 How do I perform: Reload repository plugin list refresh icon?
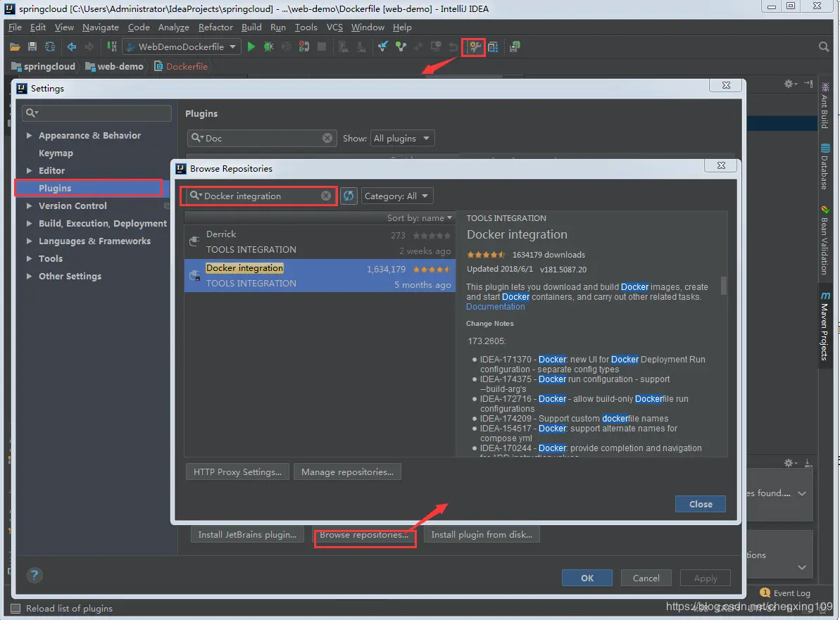click(x=349, y=196)
